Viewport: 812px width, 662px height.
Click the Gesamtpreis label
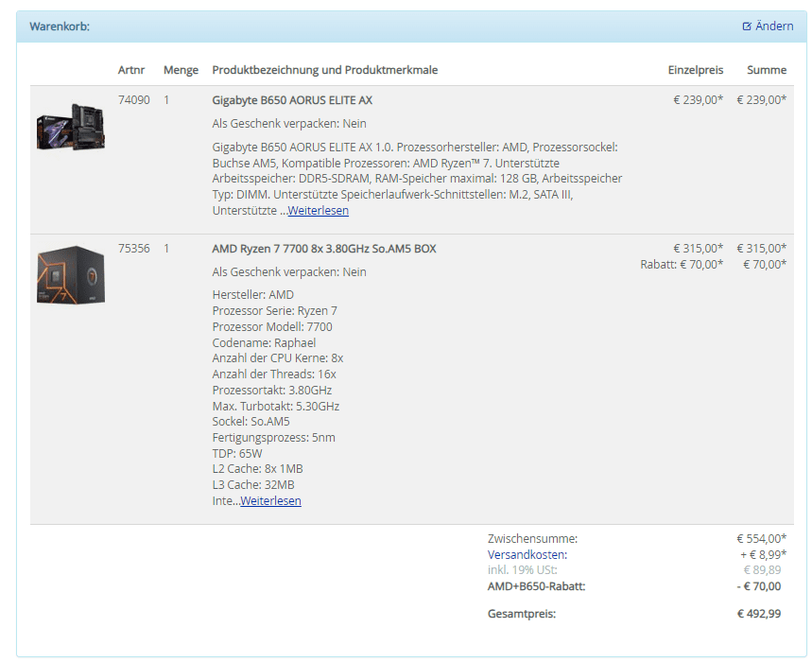pyautogui.click(x=522, y=614)
